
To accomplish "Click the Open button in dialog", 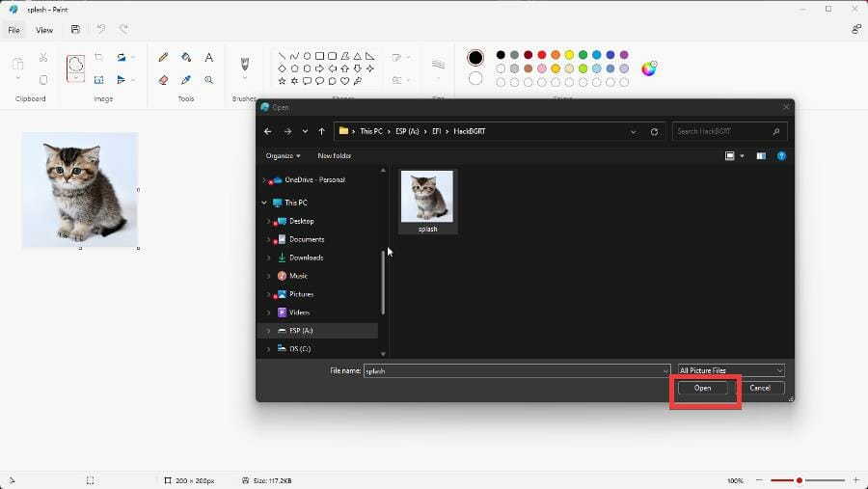I will pos(702,388).
